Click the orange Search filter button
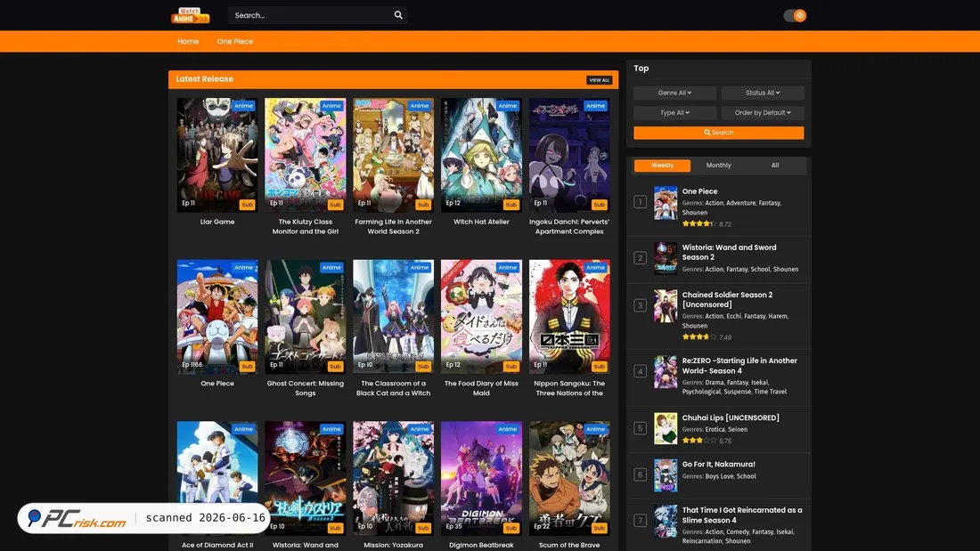 [719, 133]
